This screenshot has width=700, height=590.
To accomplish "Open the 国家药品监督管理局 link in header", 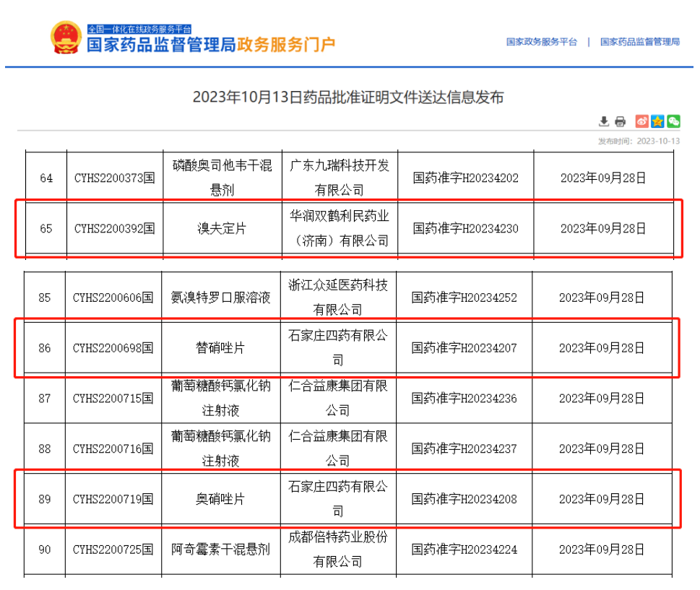I will [x=639, y=42].
